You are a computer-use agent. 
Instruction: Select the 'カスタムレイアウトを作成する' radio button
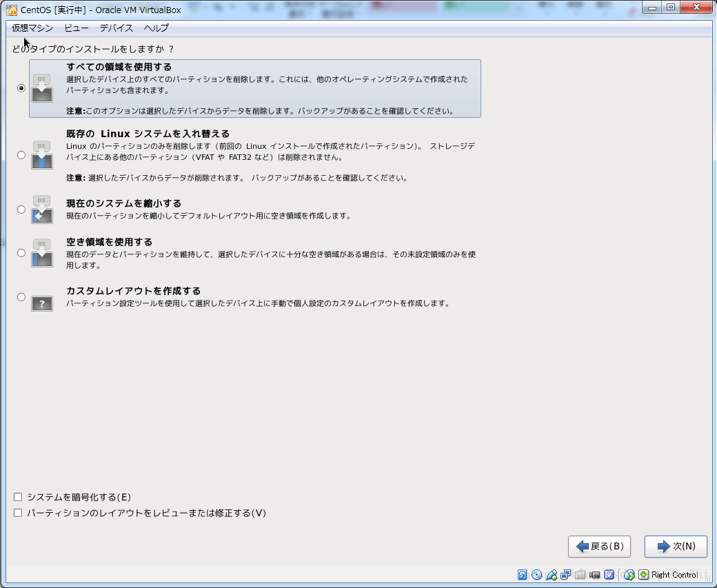pyautogui.click(x=21, y=297)
